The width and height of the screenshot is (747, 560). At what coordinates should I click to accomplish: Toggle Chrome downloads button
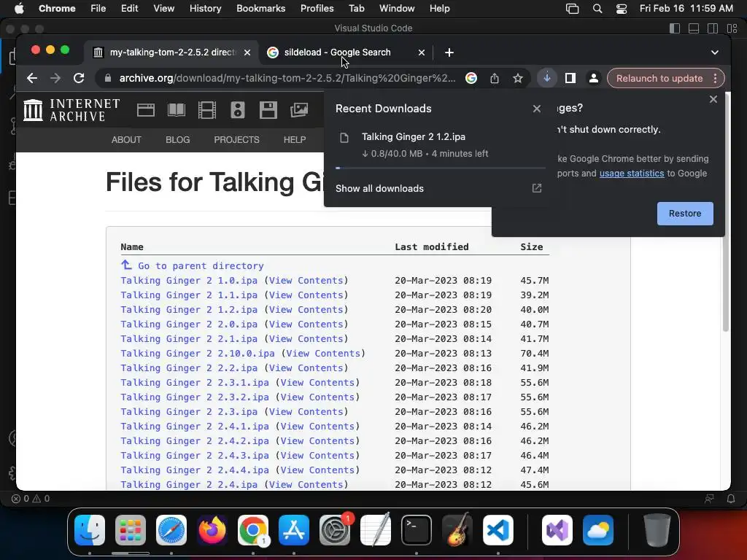[x=547, y=78]
